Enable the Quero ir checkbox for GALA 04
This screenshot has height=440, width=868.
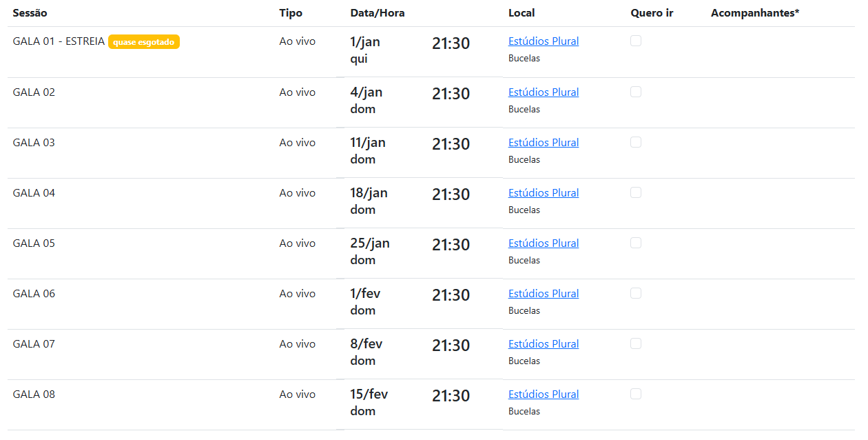pos(636,192)
